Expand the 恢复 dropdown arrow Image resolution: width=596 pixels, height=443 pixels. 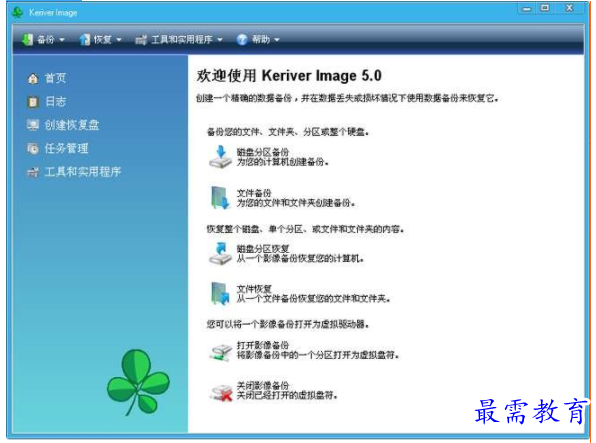pos(118,40)
